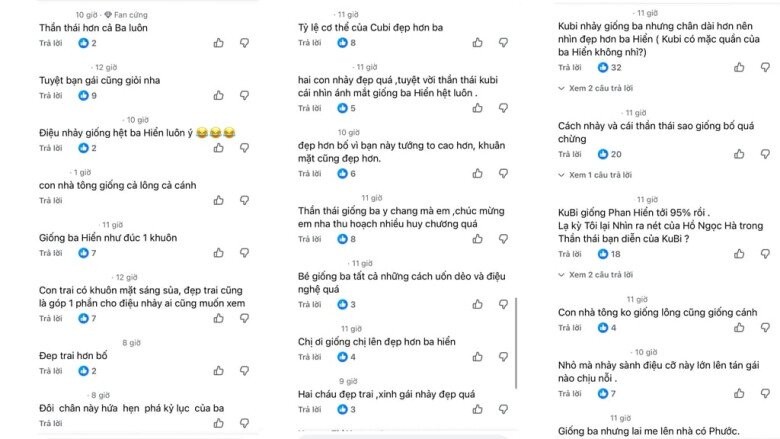Thumbs up "Tỷ lệ cơ thể của Cubi" comment
This screenshot has width=780, height=439.
(x=477, y=43)
